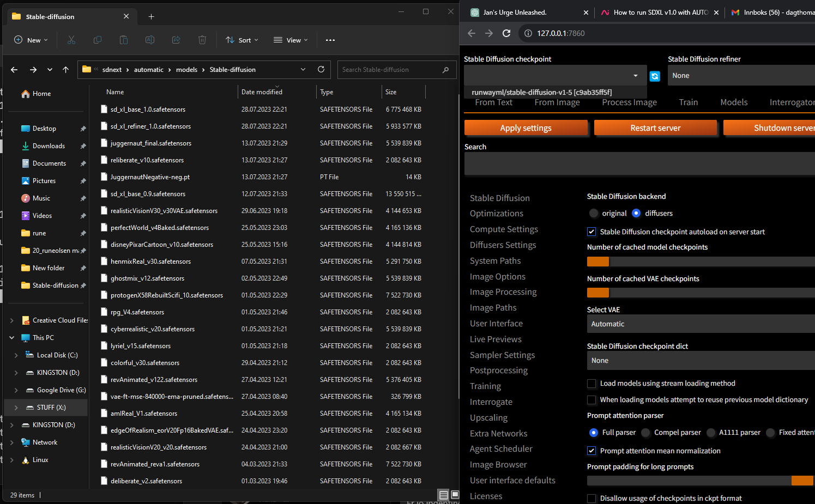This screenshot has height=504, width=815.
Task: Adjust the cached model checkpoints slider
Action: click(x=598, y=262)
